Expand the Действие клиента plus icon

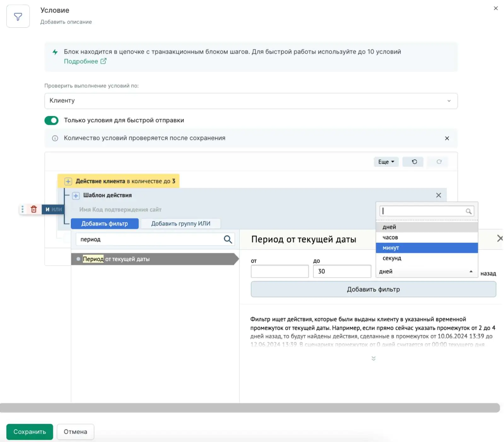click(x=68, y=181)
